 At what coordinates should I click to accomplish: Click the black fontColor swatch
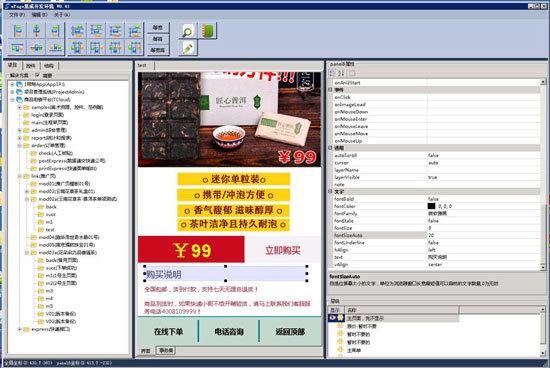431,206
